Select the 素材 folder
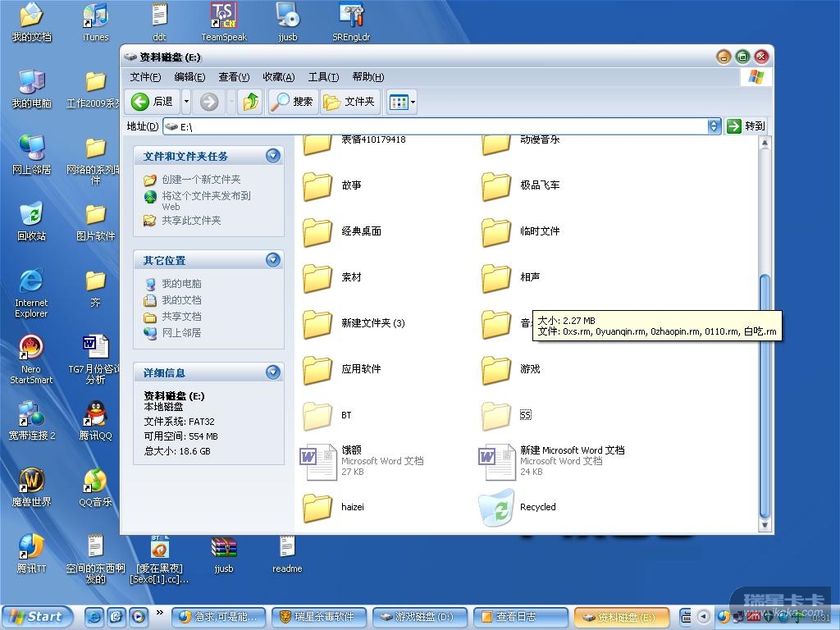 click(332, 277)
